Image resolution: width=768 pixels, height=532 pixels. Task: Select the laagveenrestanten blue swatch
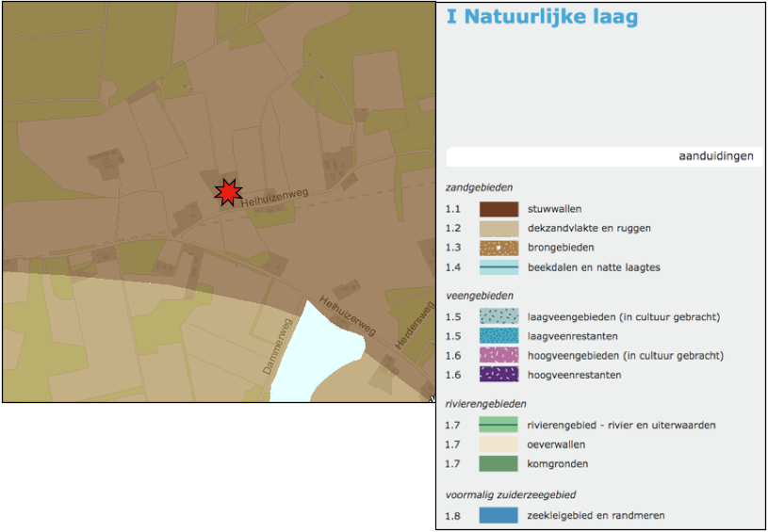click(498, 336)
